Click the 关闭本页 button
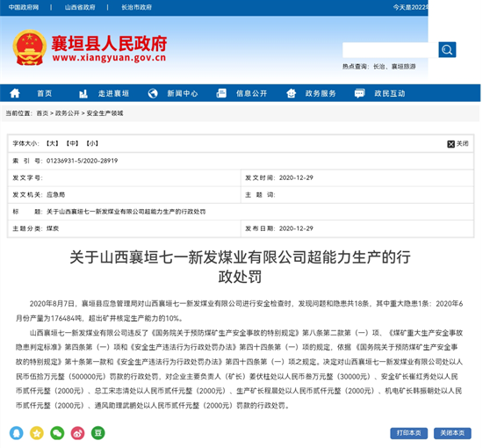Screen dimensions: 490x448 (x=452, y=433)
